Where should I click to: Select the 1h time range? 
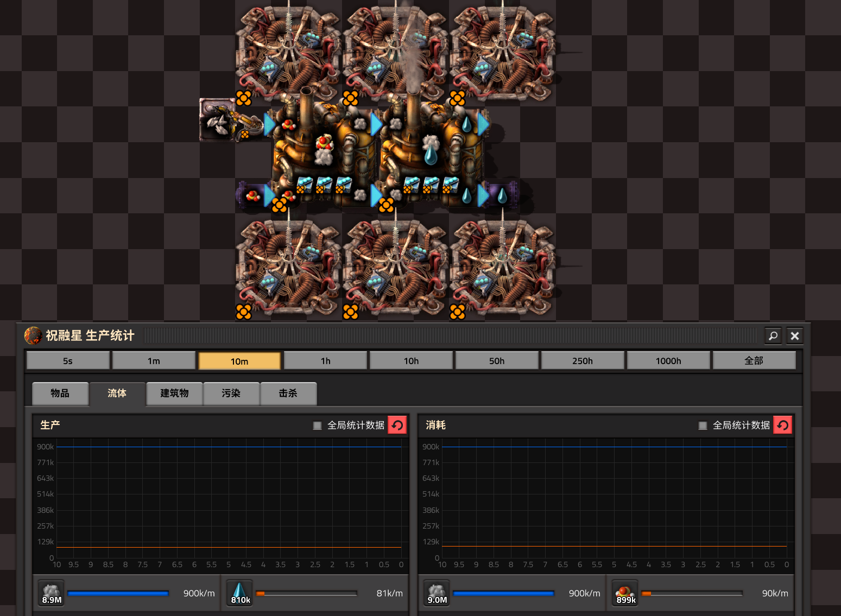pos(325,360)
